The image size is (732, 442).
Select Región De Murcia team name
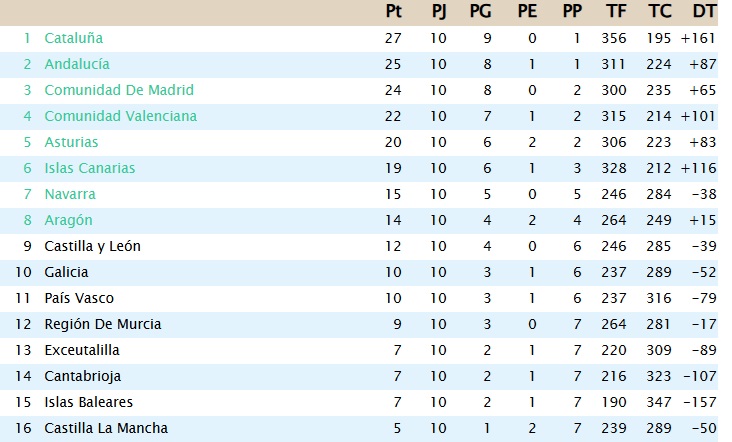102,324
